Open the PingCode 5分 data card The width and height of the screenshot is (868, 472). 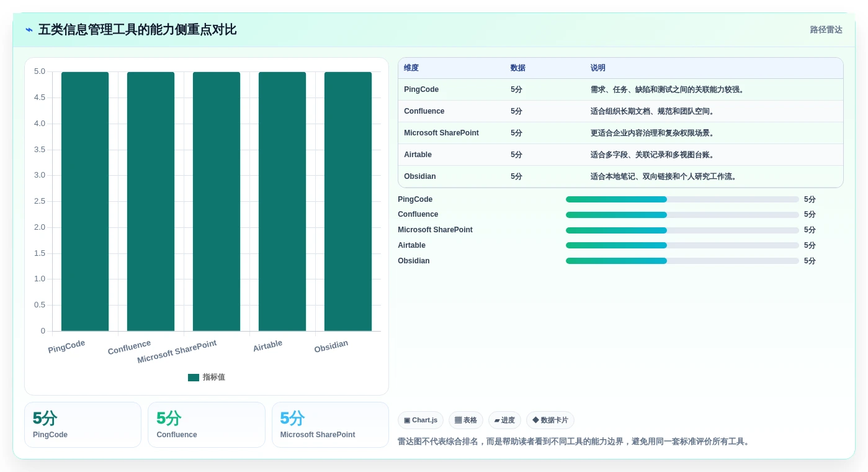[83, 425]
